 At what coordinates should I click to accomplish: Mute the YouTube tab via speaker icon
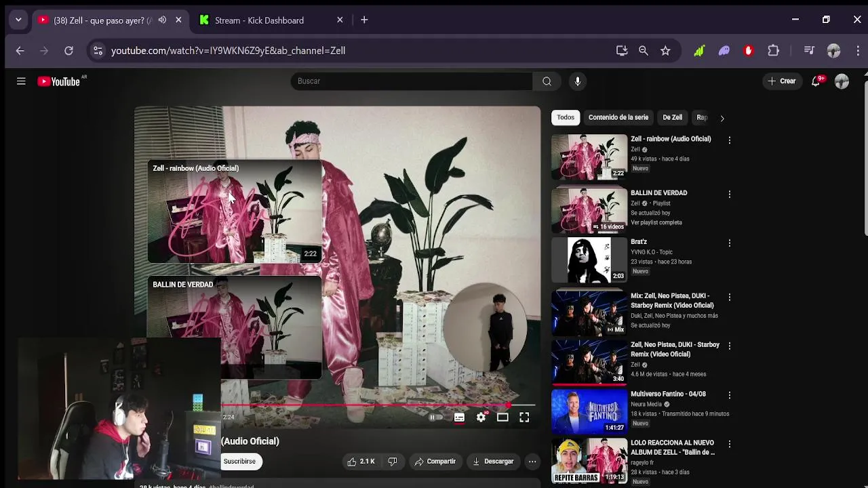pyautogui.click(x=162, y=20)
